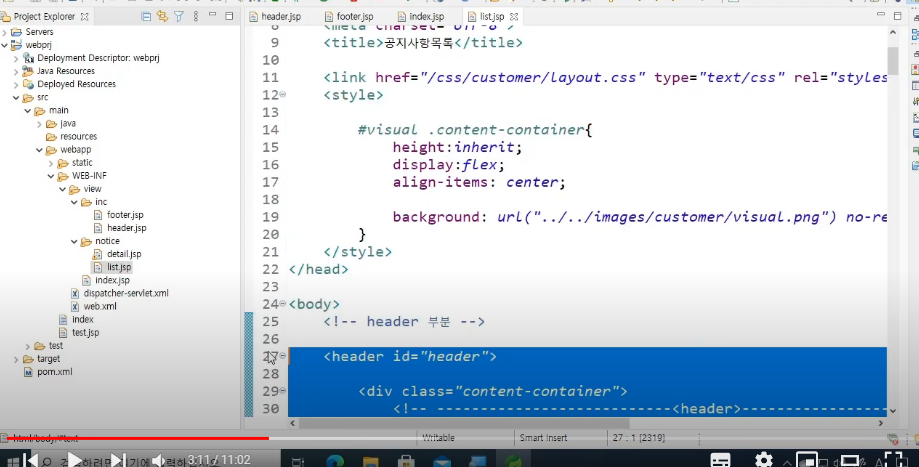Go to previous video
Image resolution: width=919 pixels, height=467 pixels.
tap(32, 460)
